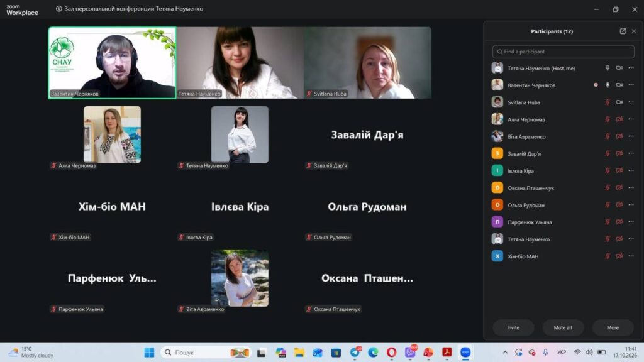Open more options for Хім-біо МАН
Screen dimensions: 644x362
coord(631,256)
